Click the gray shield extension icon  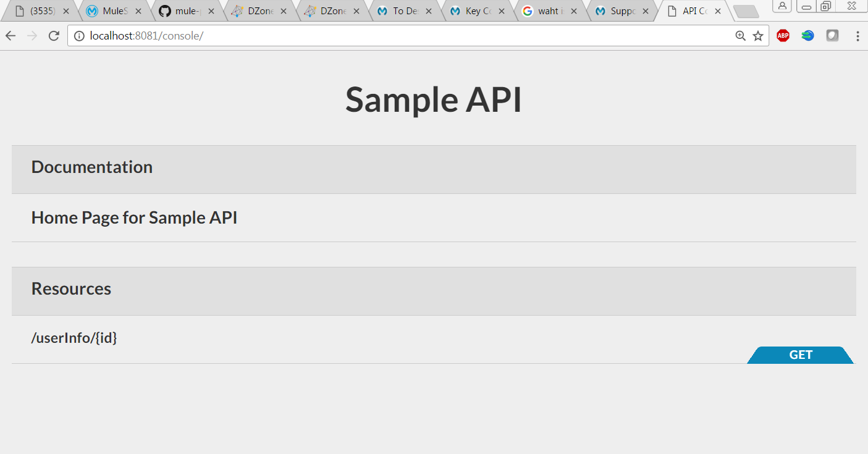(832, 36)
